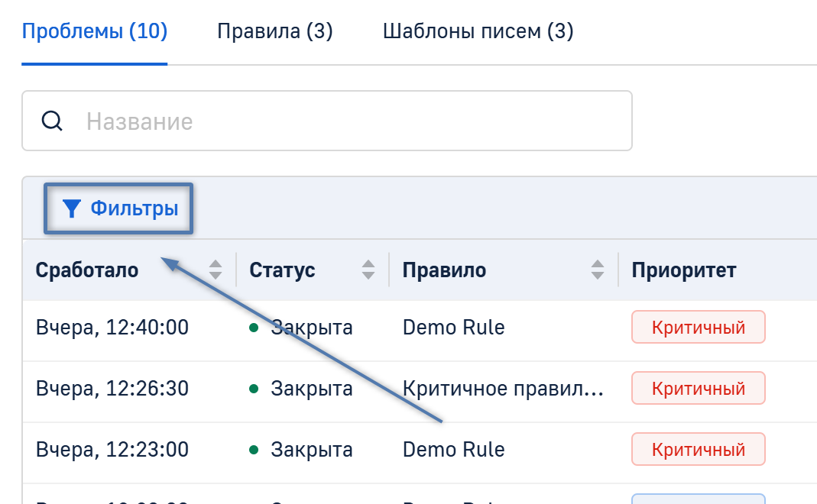Image resolution: width=817 pixels, height=504 pixels.
Task: Open the truncated Критичное правил… rule entry
Action: click(503, 389)
